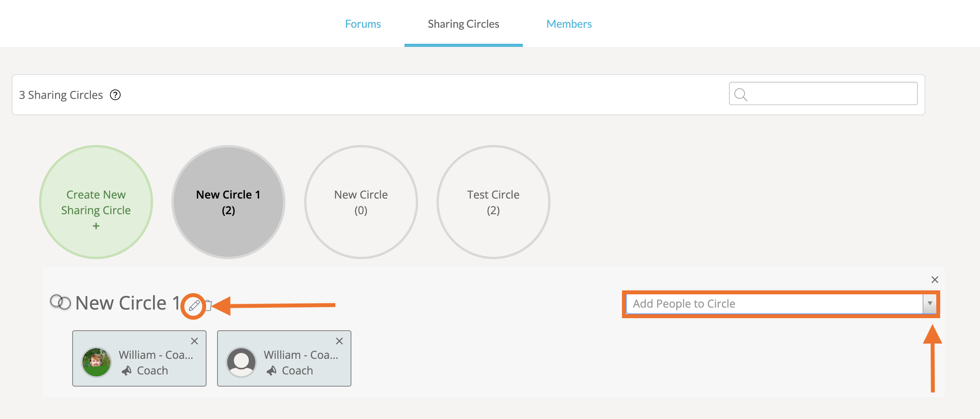Switch to the Forums tab
This screenshot has width=980, height=419.
tap(363, 24)
